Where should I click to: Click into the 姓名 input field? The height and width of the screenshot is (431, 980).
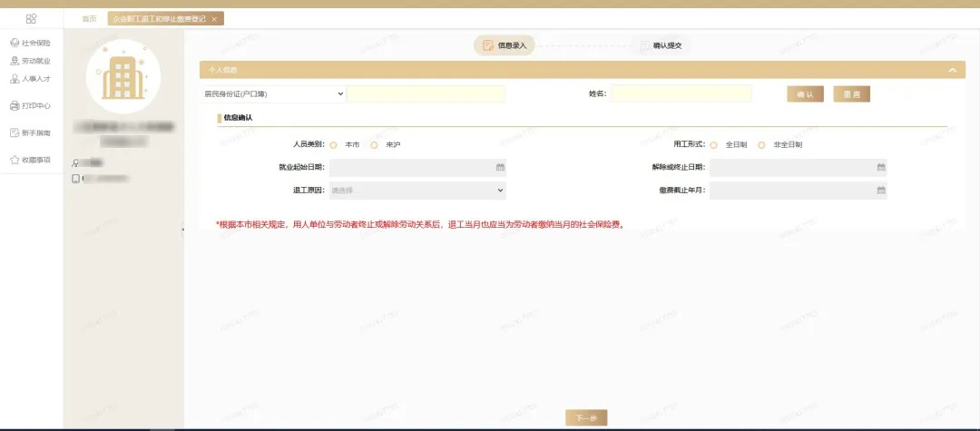coord(681,93)
